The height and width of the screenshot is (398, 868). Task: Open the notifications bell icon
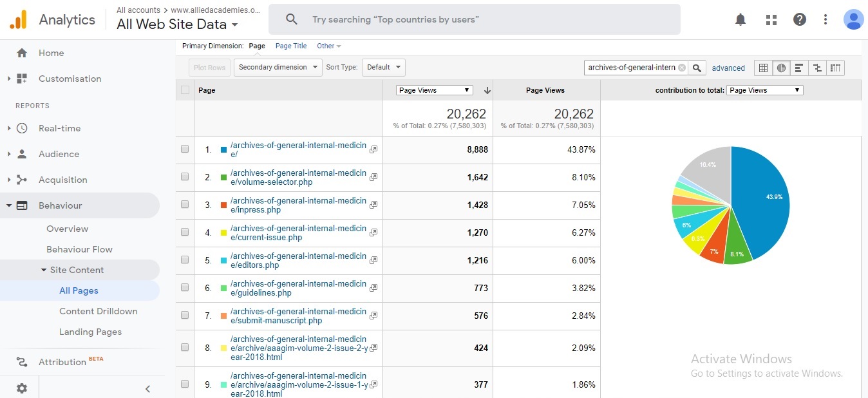(741, 19)
